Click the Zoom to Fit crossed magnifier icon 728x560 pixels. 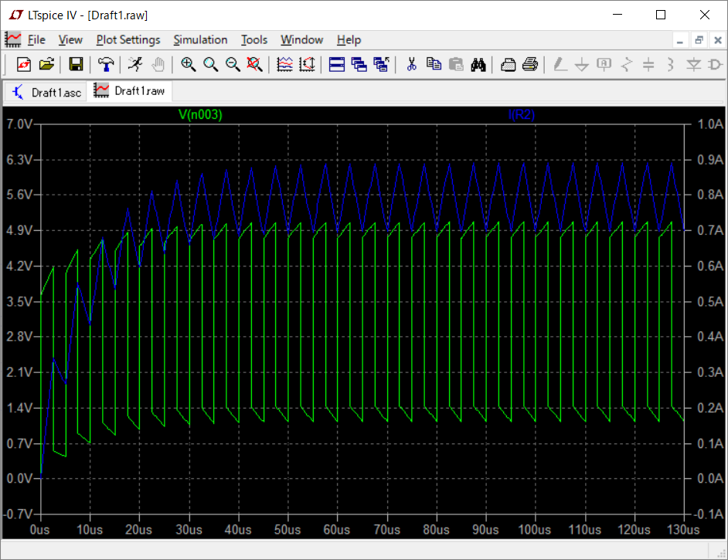click(x=254, y=64)
